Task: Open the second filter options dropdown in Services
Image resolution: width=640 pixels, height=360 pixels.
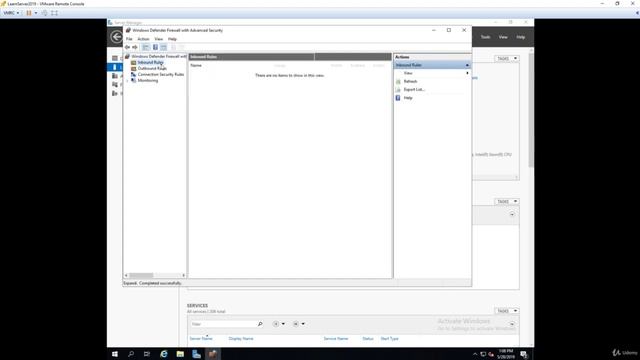Action: 299,324
